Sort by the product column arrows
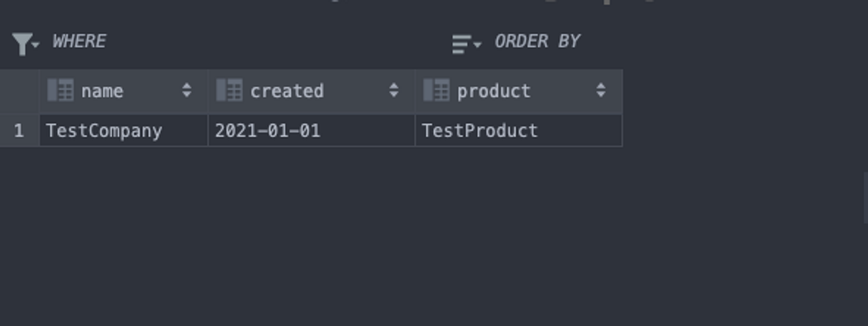 [x=601, y=90]
